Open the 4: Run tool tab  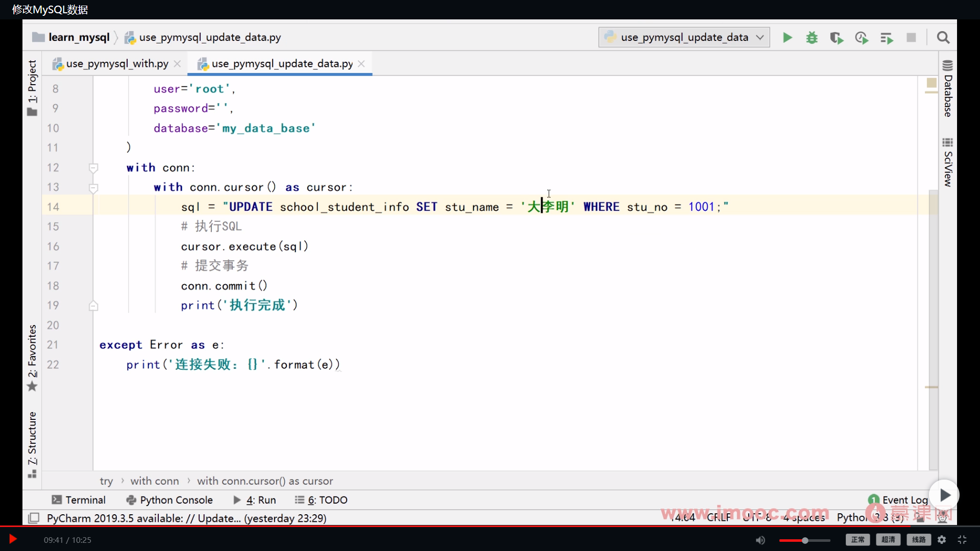click(x=254, y=500)
